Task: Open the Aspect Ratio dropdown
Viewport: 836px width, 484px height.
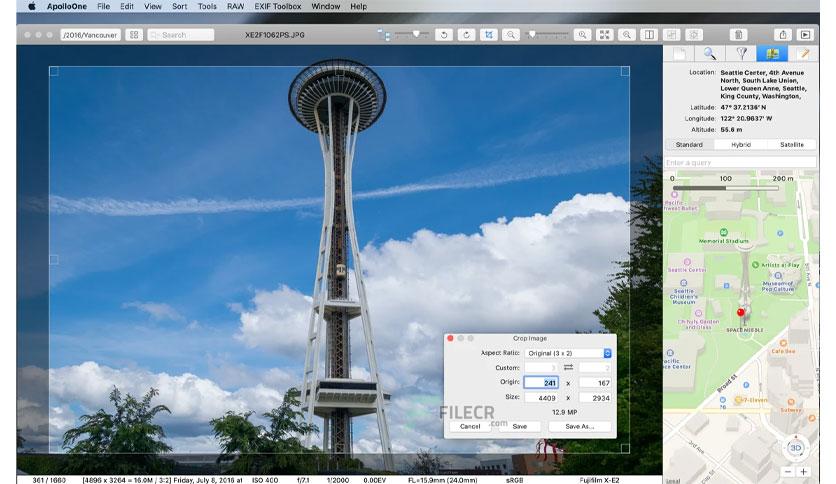Action: 568,353
